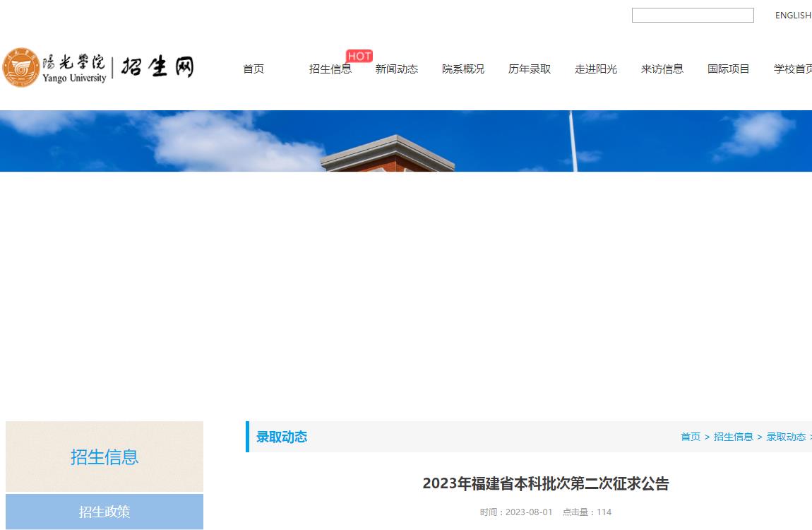This screenshot has width=812, height=530.
Task: Click the 招生网 calligraphy title
Action: point(157,68)
